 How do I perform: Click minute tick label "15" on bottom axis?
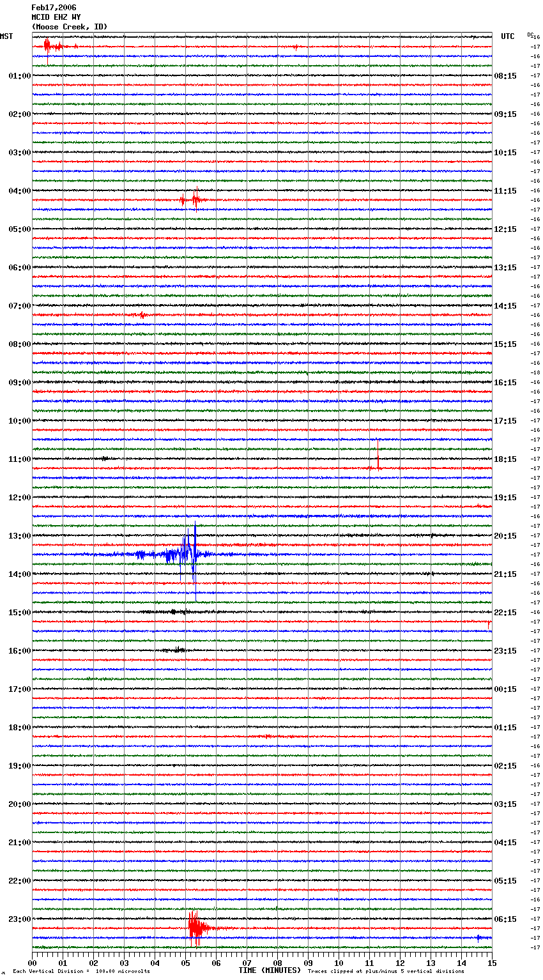pyautogui.click(x=492, y=963)
